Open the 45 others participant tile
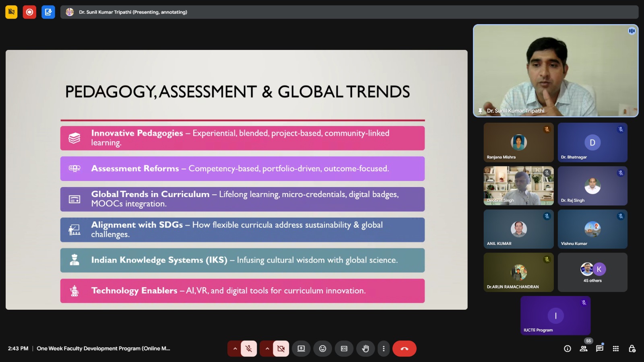The image size is (644, 362). [592, 272]
